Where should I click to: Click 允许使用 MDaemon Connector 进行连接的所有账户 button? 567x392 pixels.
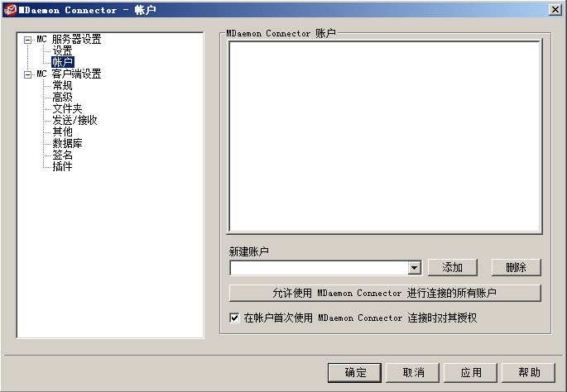pos(385,293)
